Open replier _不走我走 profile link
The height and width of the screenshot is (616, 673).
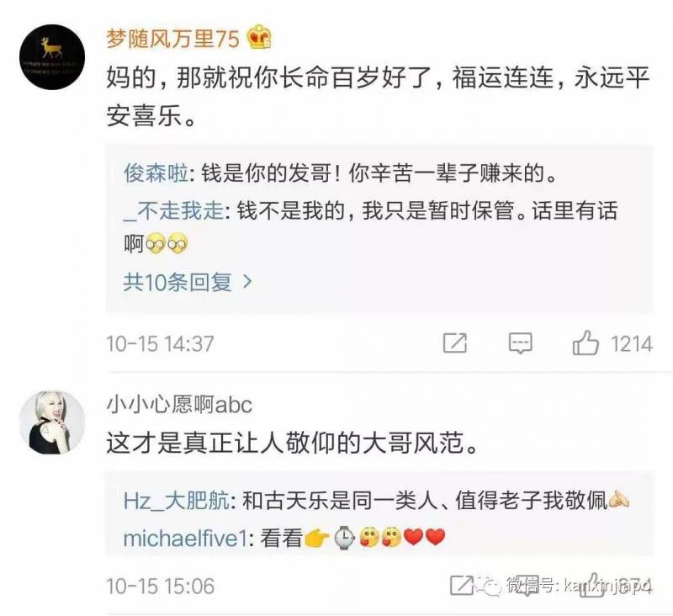click(173, 210)
